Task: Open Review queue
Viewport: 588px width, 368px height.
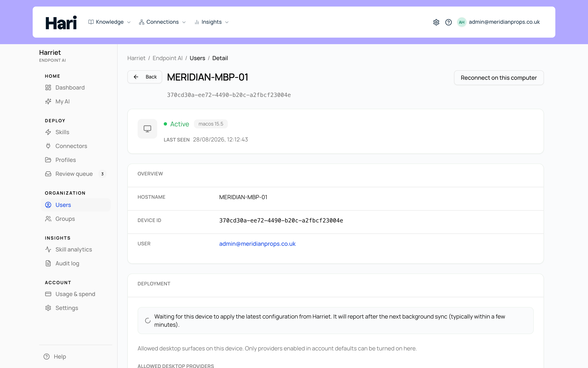Action: click(75, 174)
